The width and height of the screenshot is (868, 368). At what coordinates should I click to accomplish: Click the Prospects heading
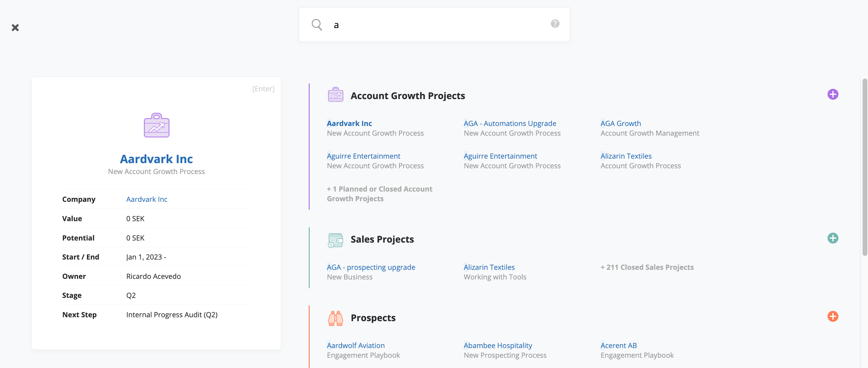(x=373, y=318)
